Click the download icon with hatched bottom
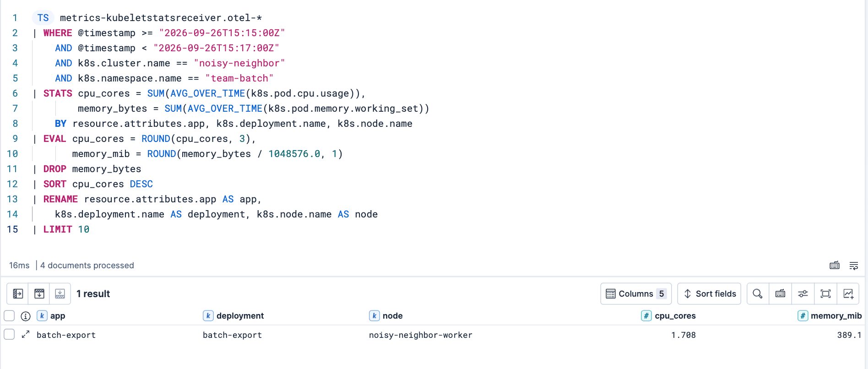 [x=60, y=294]
